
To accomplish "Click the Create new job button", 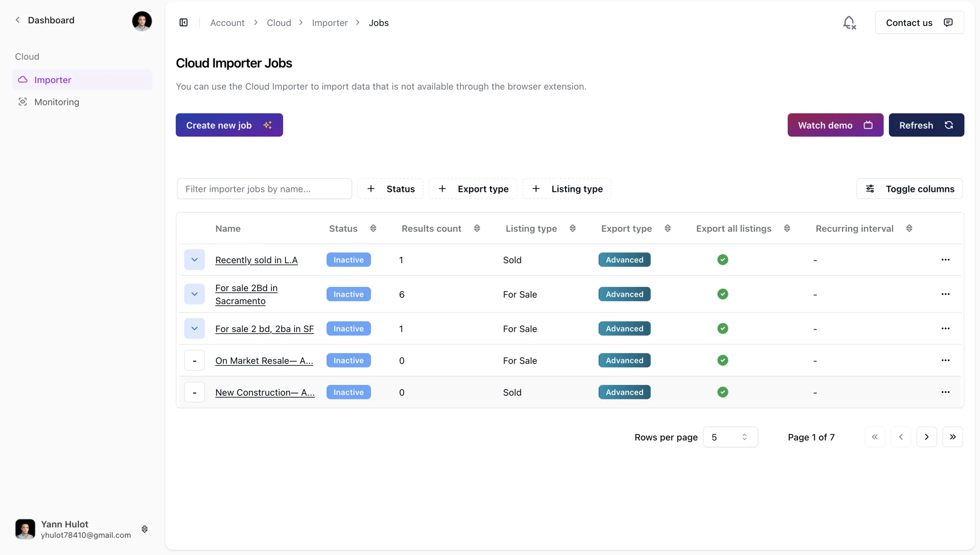I will (229, 125).
